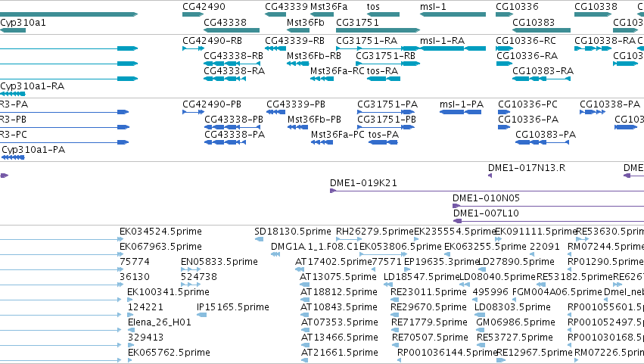644x364 pixels.
Task: Click the CG43338 gene label
Action: (x=225, y=23)
